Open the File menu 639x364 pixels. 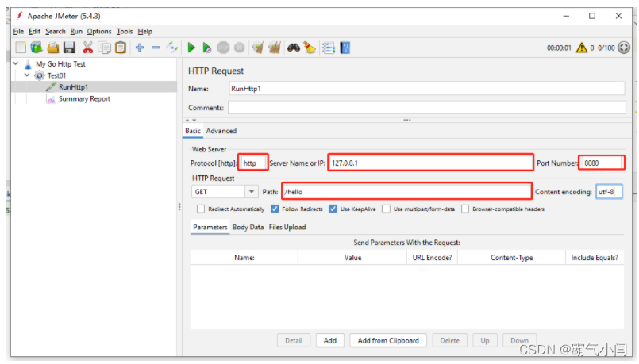click(18, 32)
